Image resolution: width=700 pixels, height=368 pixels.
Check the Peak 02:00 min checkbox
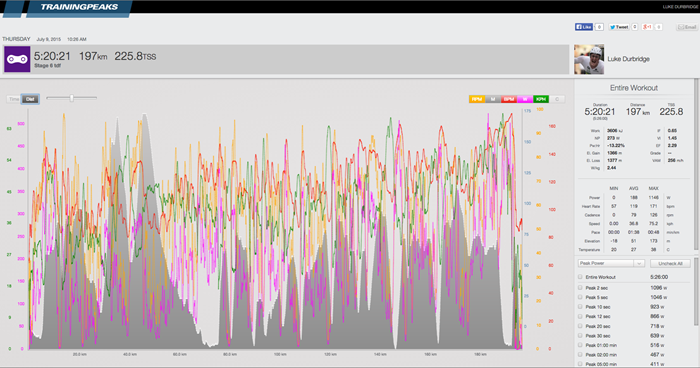[580, 355]
